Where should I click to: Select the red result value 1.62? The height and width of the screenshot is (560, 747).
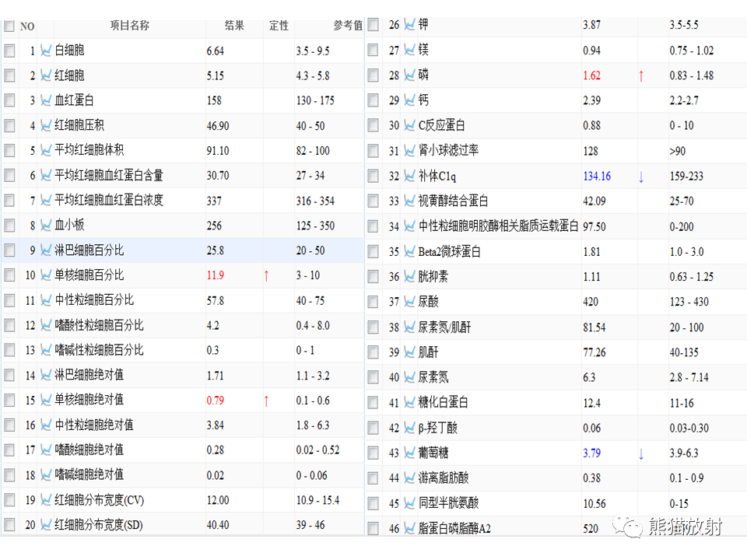(591, 75)
